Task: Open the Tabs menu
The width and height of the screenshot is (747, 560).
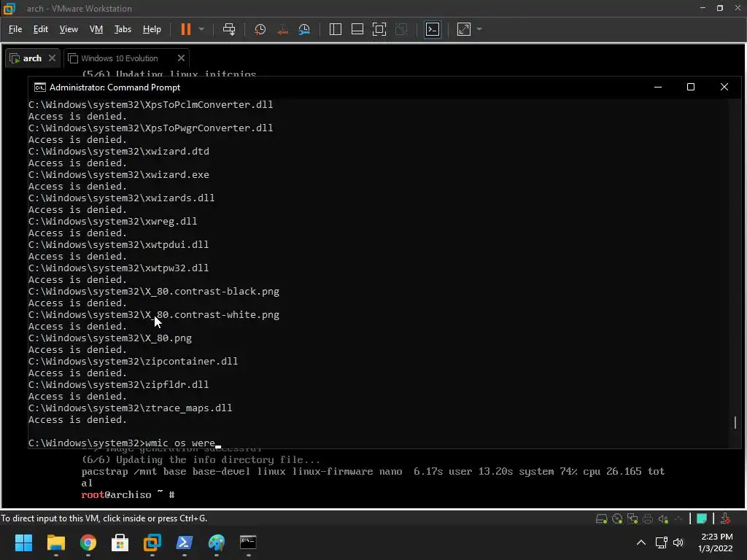Action: [x=123, y=29]
